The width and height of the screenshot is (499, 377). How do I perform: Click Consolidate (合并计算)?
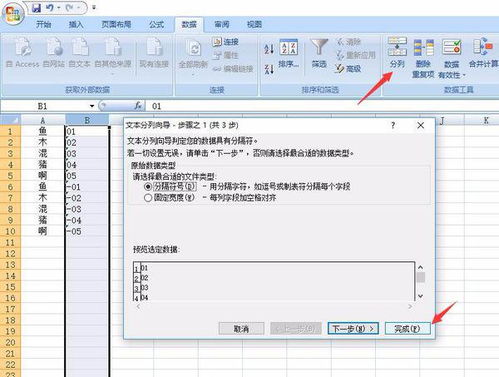(483, 53)
